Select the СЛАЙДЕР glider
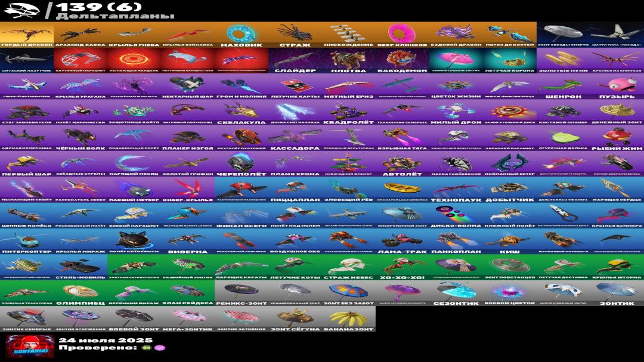The image size is (644, 362). (295, 61)
